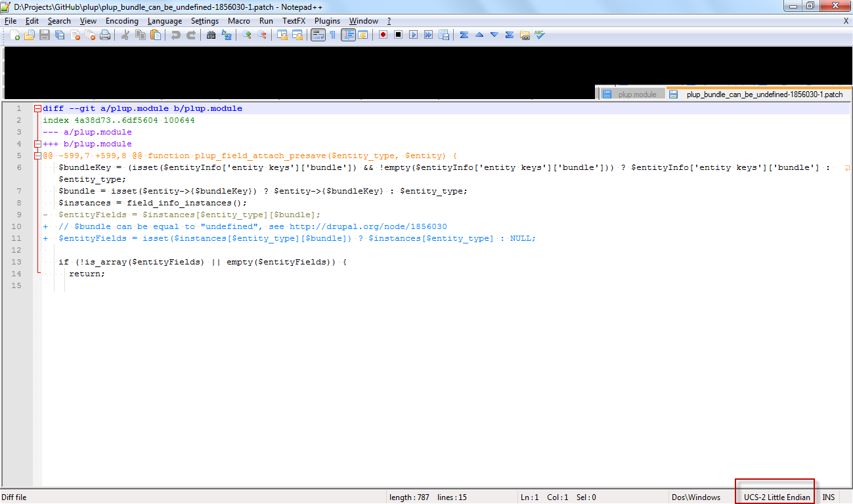This screenshot has width=853, height=504.
Task: Click the Redo arrow icon
Action: pyautogui.click(x=190, y=35)
